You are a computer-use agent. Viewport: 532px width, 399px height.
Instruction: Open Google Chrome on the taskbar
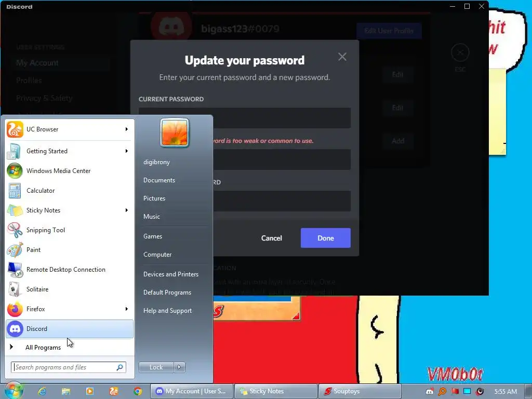pyautogui.click(x=137, y=391)
